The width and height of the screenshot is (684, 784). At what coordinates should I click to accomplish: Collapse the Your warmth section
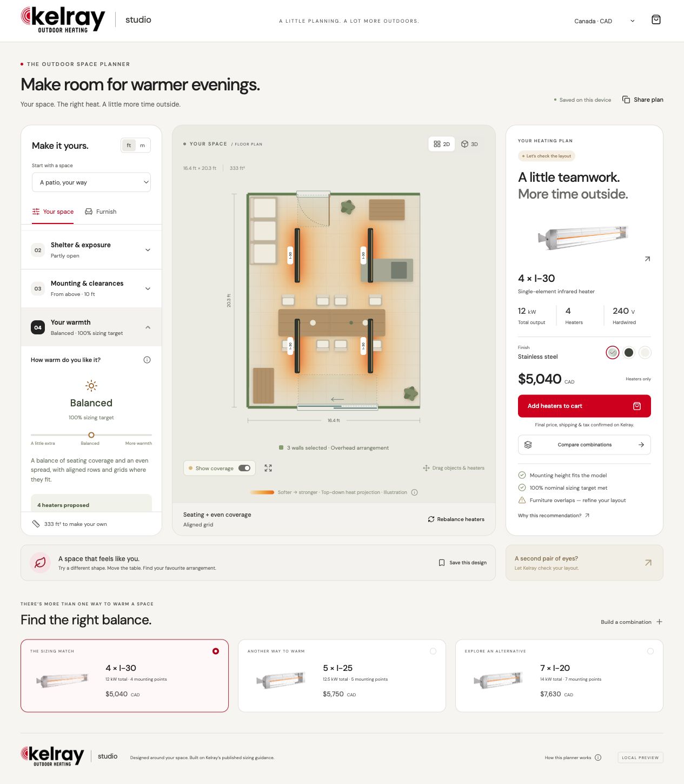coord(91,327)
